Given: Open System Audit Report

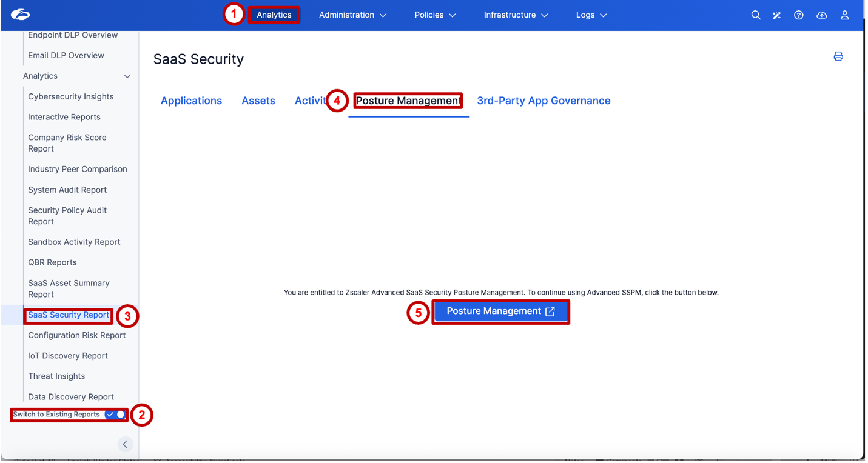Looking at the screenshot, I should (x=67, y=190).
